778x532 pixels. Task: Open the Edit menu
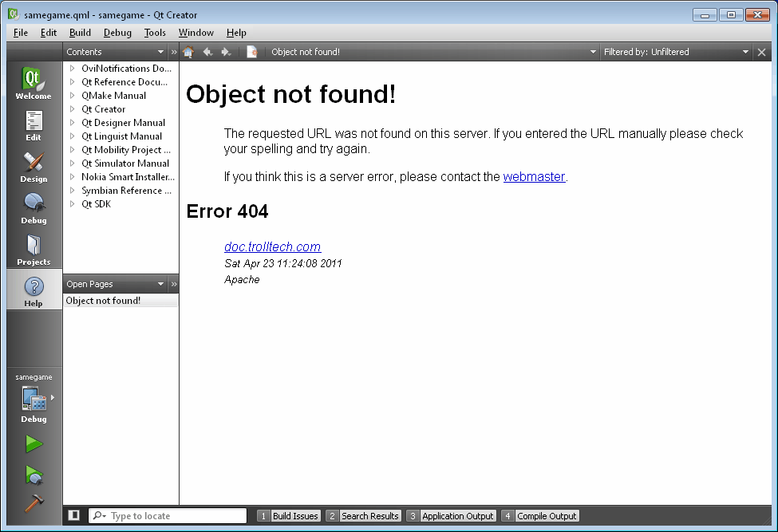click(x=49, y=33)
